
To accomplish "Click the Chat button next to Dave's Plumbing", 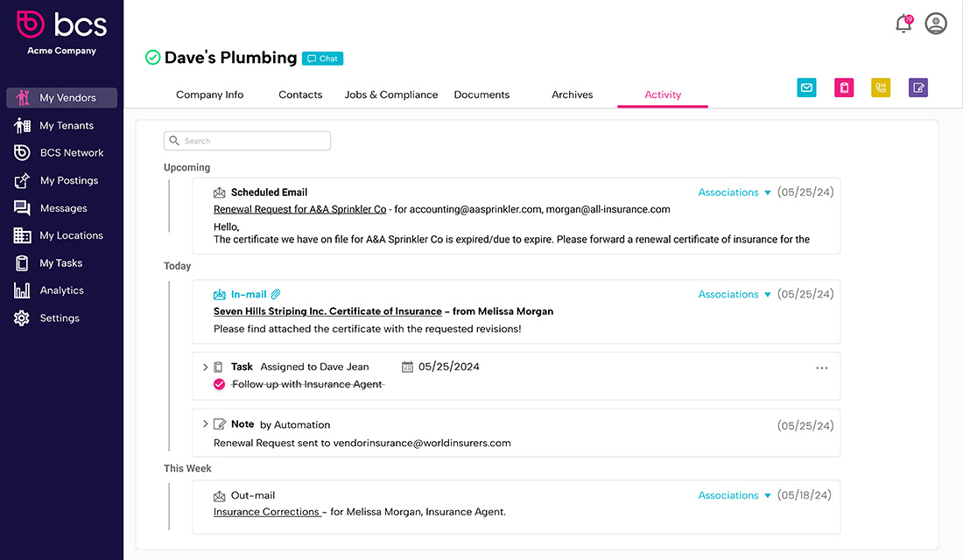I will 322,59.
